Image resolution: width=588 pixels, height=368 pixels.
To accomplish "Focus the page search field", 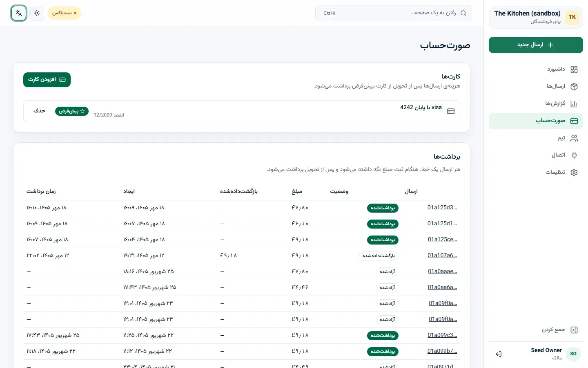I will point(393,13).
